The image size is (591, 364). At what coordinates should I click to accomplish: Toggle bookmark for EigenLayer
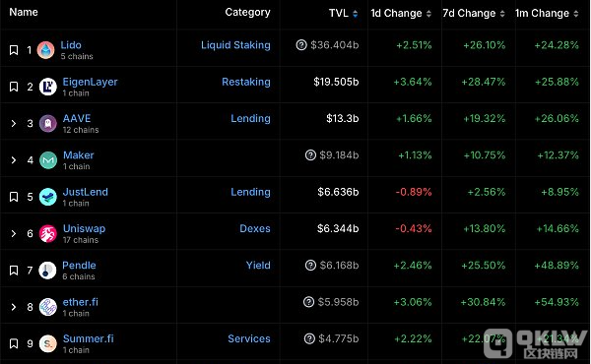(x=14, y=87)
